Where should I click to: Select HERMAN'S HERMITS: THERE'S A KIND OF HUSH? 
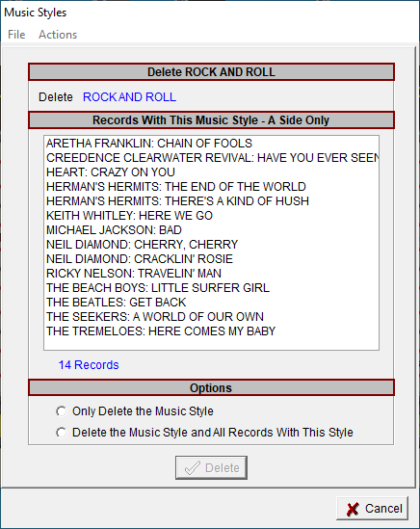211,201
